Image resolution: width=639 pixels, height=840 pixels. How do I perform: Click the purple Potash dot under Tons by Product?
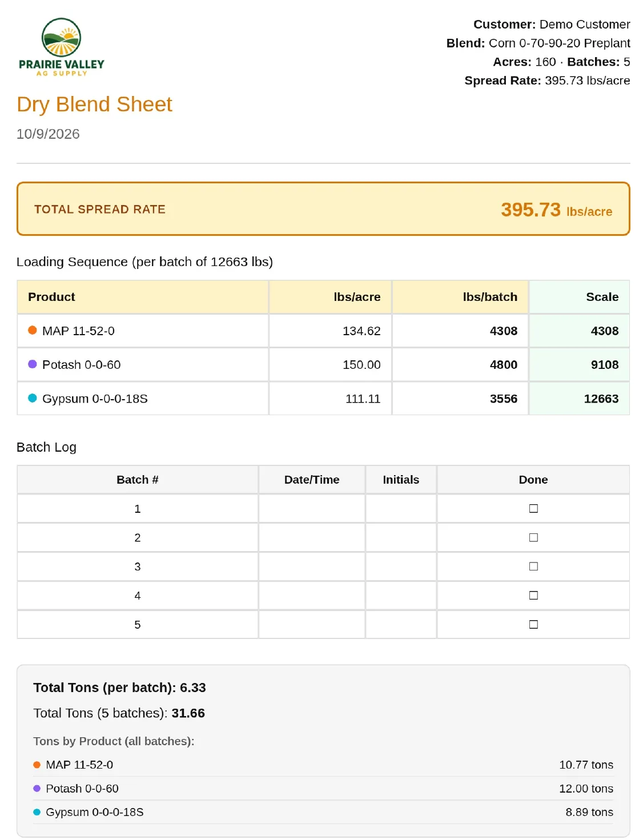point(37,789)
